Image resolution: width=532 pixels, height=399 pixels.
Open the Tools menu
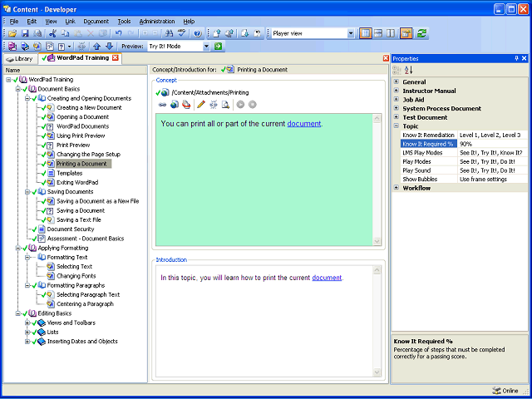(124, 22)
